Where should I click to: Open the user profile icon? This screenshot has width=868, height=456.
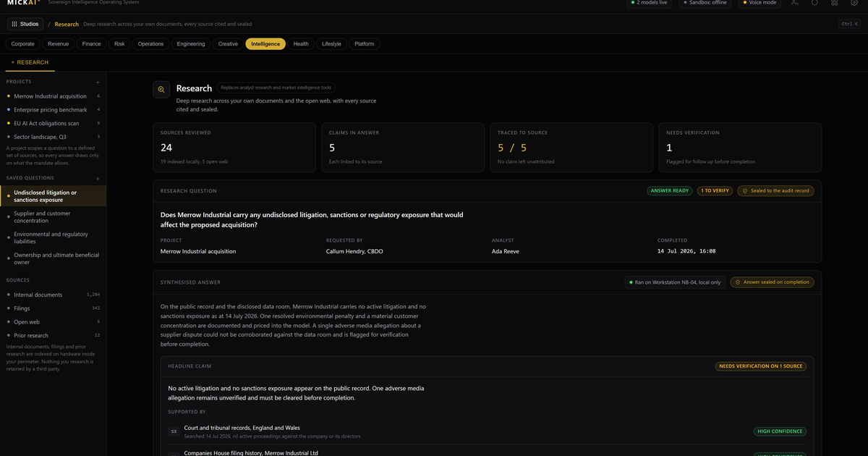coord(795,3)
